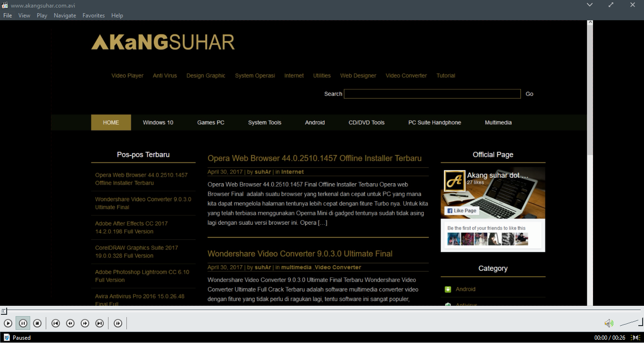Click the Web Designer category link
The image size is (644, 343).
pos(358,75)
